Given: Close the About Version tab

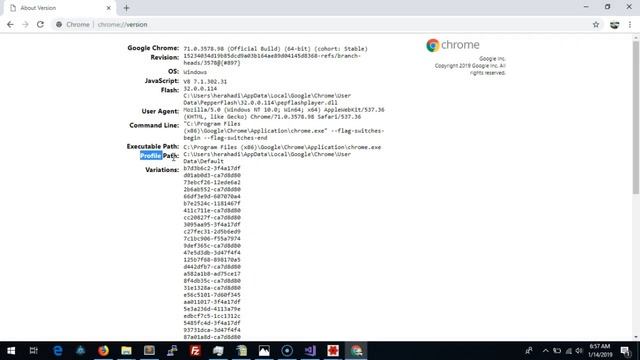Looking at the screenshot, I should (x=109, y=8).
